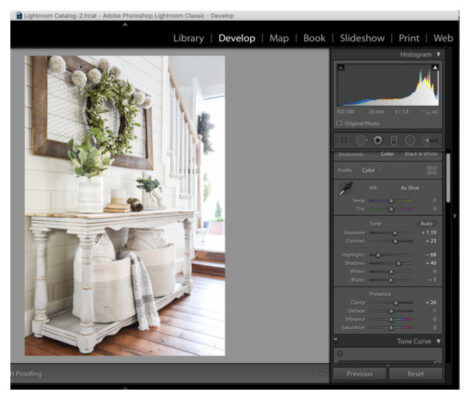Select the Graduated Filter tool
Screen dimensions: 470x400
(394, 141)
